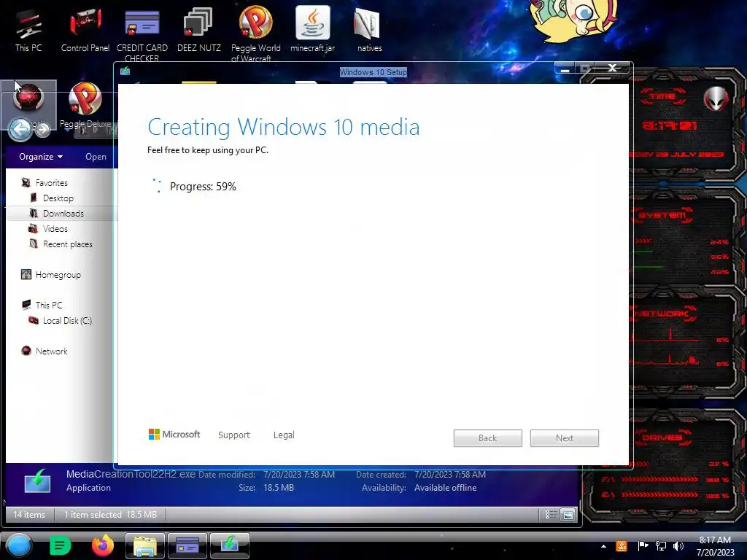
Task: Click the alien head icon in gadget
Action: [716, 98]
